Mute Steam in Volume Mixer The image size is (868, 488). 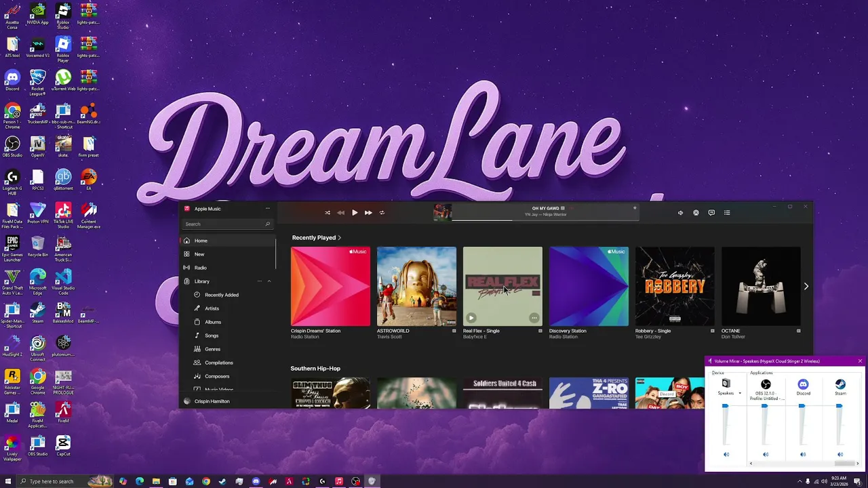[840, 455]
